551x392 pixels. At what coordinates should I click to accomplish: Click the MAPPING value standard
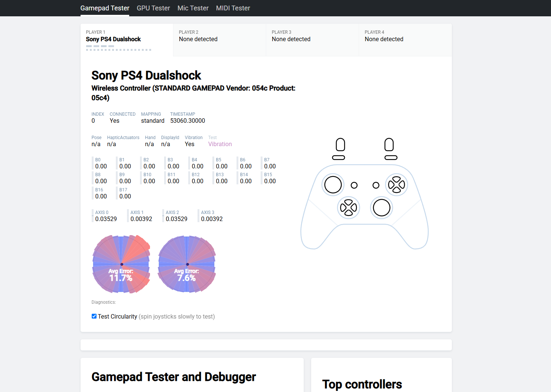153,121
